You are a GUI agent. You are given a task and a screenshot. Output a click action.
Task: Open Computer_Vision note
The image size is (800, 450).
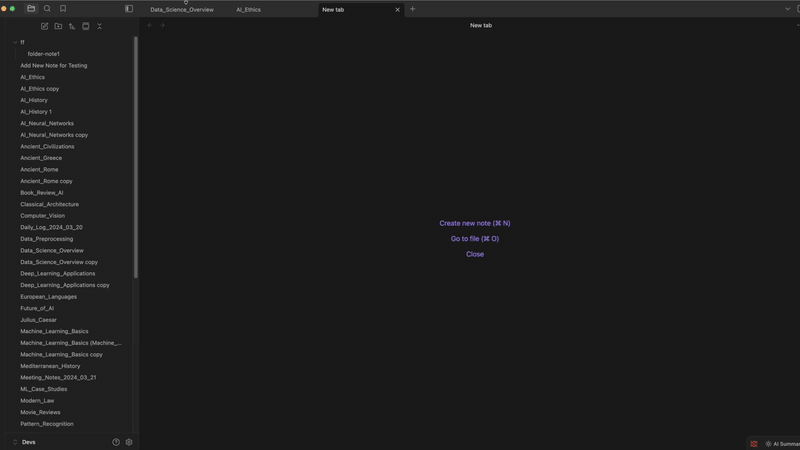click(x=42, y=216)
